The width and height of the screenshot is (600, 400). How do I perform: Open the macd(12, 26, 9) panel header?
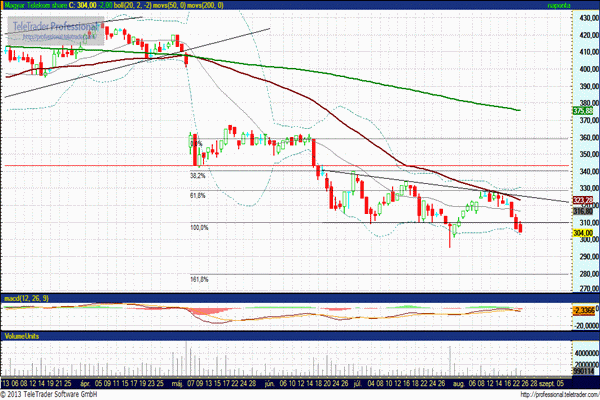(x=26, y=298)
